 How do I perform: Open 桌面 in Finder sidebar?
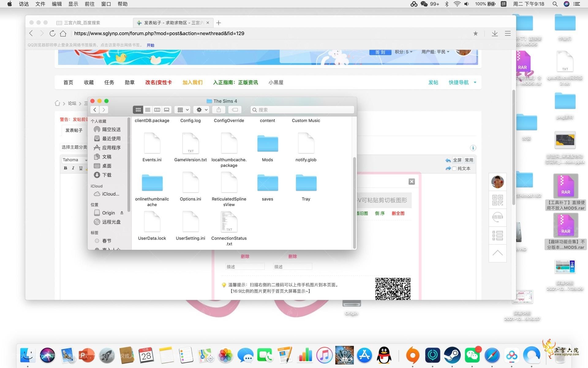[x=103, y=166]
